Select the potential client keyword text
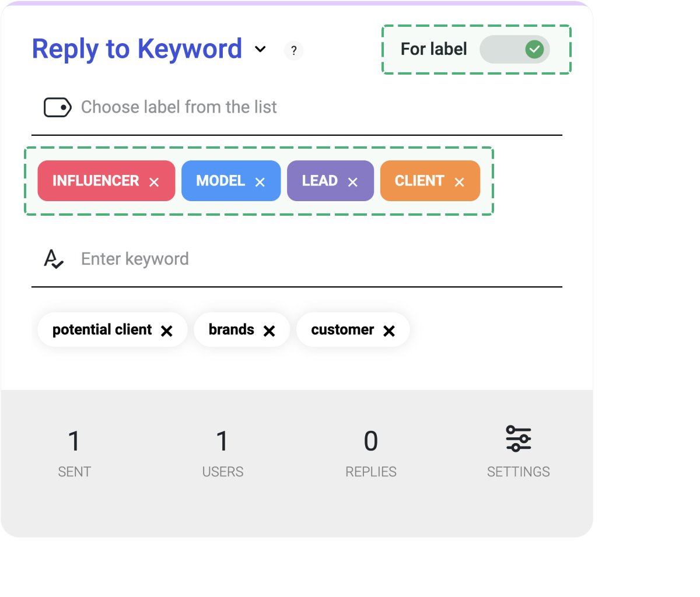 pyautogui.click(x=102, y=330)
